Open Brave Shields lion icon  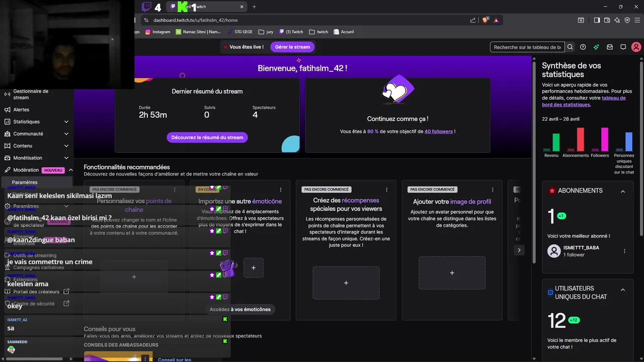point(486,20)
